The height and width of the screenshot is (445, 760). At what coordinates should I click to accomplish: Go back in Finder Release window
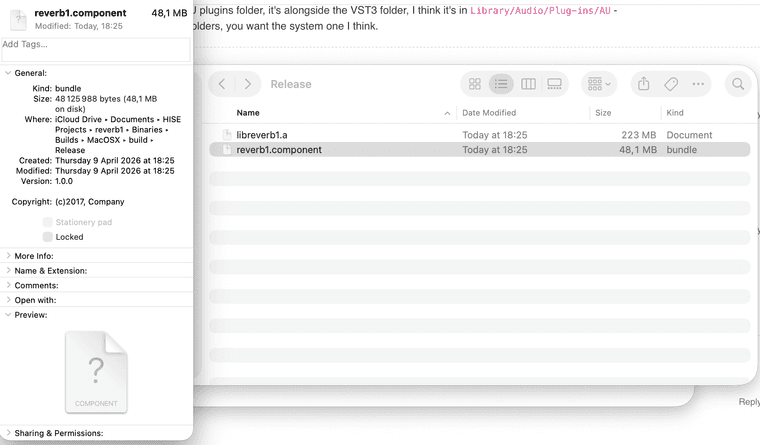[222, 84]
